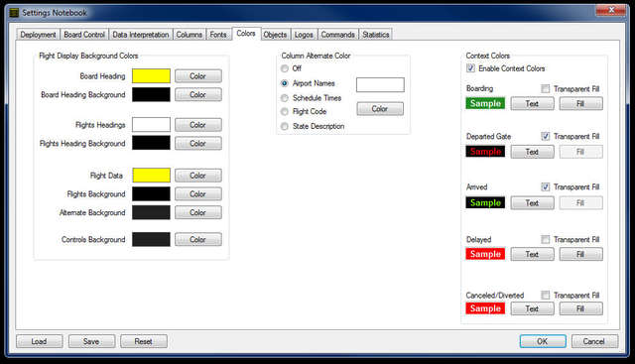Select the Airport Names radio option

(285, 83)
